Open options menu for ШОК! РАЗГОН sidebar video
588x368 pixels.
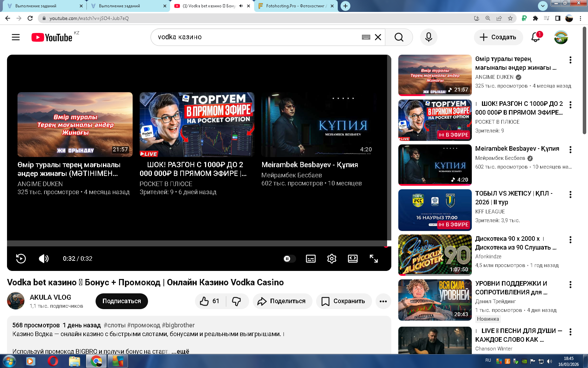point(570,105)
